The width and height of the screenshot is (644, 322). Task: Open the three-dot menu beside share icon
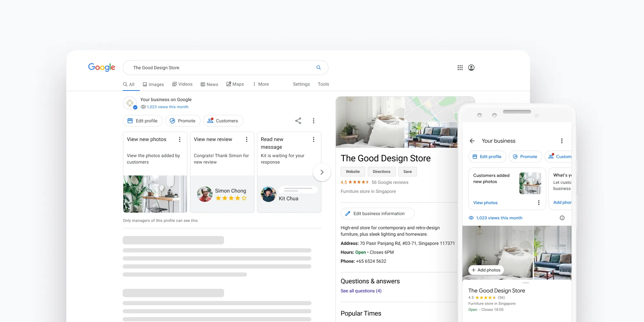313,121
